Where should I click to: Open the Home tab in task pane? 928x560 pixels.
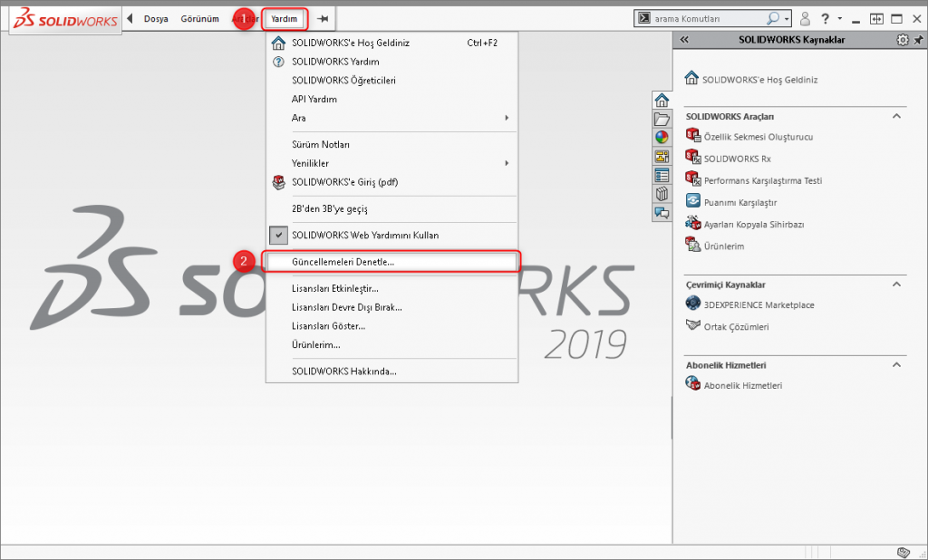click(662, 100)
